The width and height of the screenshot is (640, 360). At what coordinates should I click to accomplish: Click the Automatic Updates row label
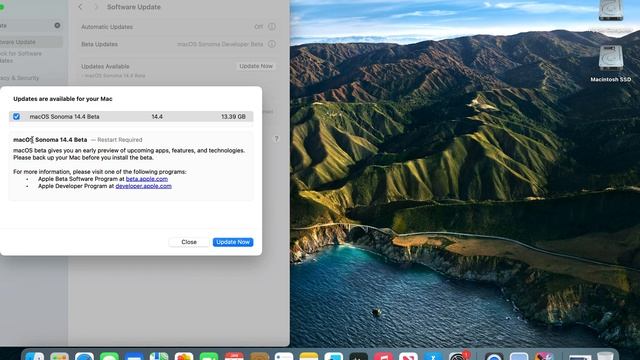pos(107,27)
